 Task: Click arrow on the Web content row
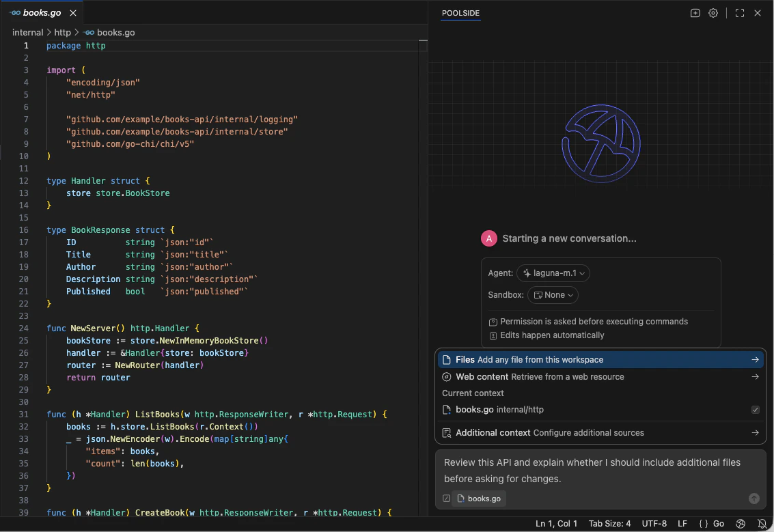pos(755,376)
